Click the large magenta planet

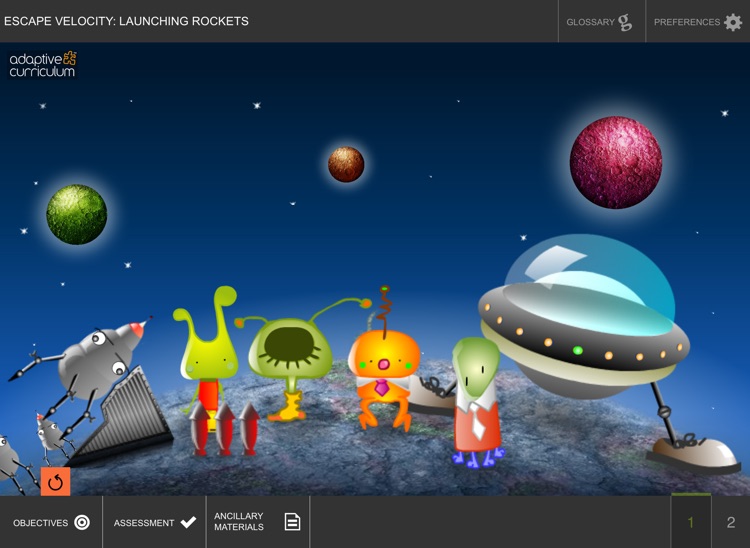tap(616, 162)
